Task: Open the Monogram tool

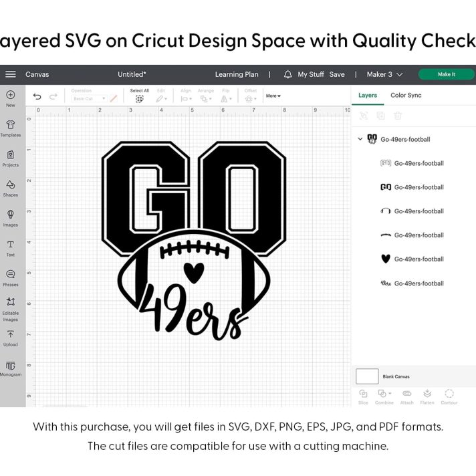Action: [10, 368]
